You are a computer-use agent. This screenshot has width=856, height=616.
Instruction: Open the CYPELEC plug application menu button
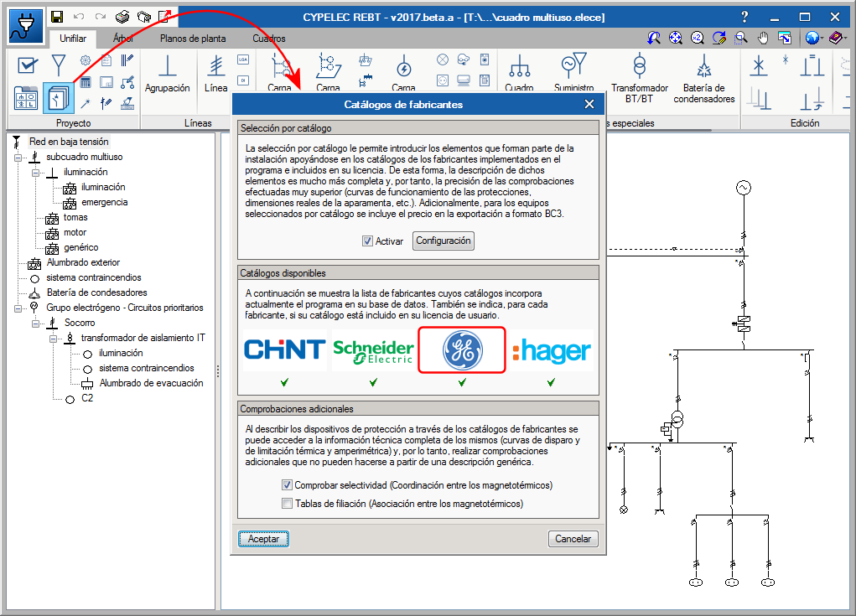(x=25, y=26)
